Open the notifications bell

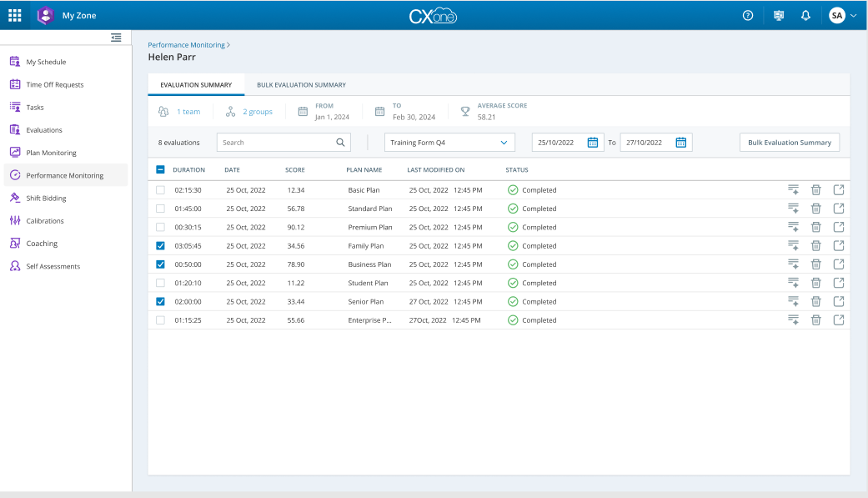[805, 15]
